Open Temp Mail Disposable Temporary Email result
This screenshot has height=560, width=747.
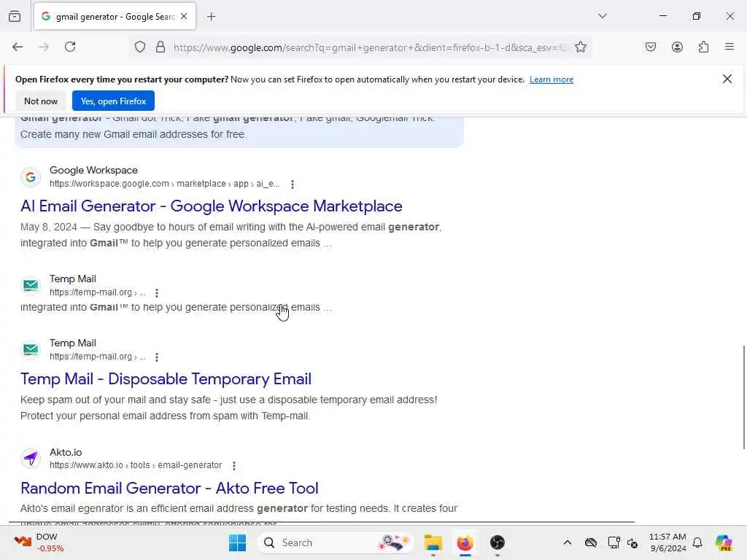(166, 379)
